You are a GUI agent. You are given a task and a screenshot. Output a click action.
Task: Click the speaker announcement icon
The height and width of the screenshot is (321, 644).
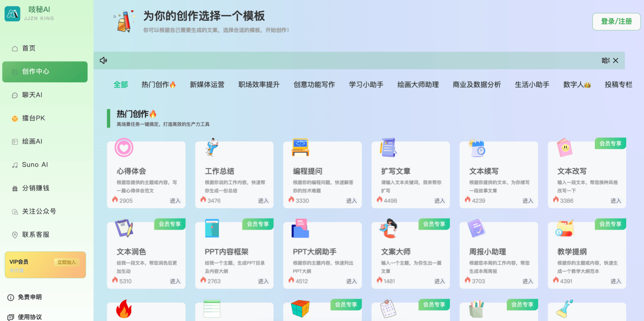(x=103, y=61)
